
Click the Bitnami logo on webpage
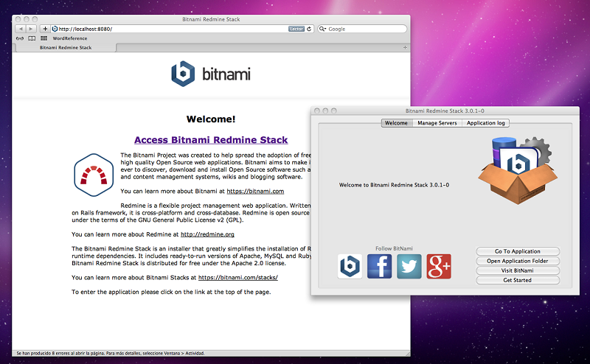[x=211, y=74]
